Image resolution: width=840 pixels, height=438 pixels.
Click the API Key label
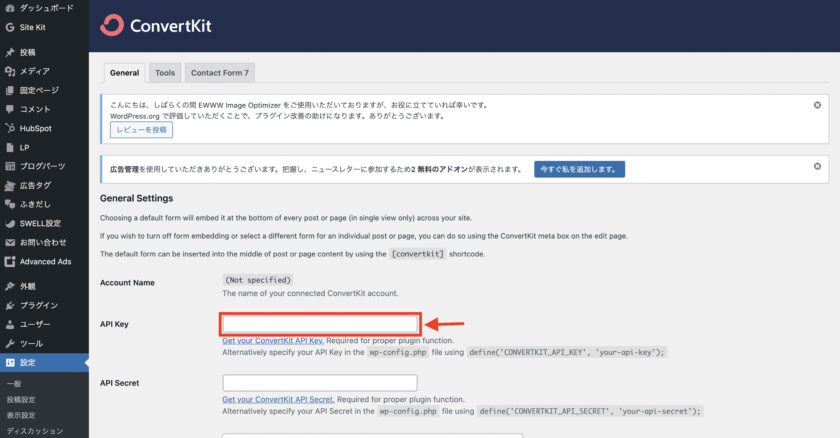(114, 324)
